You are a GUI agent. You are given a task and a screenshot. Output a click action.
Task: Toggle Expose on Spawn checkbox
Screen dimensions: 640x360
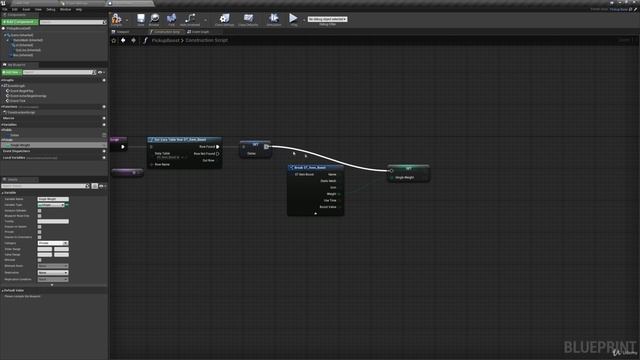coord(40,227)
